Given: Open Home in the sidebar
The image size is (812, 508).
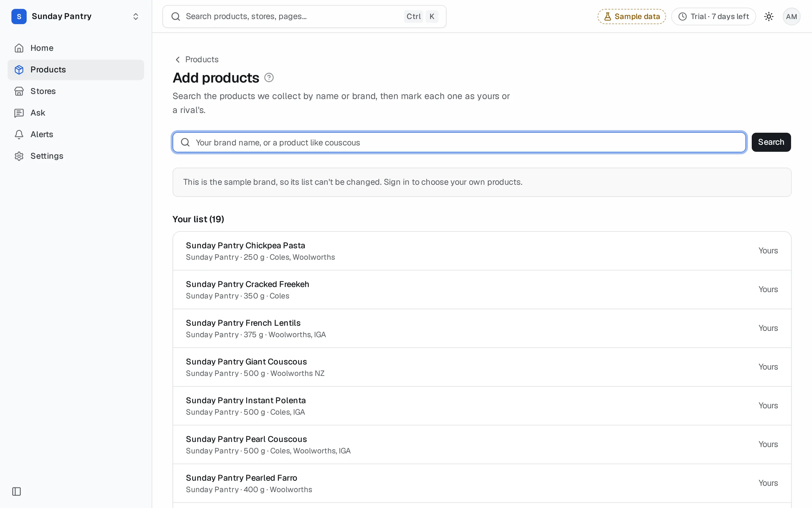Looking at the screenshot, I should (76, 48).
